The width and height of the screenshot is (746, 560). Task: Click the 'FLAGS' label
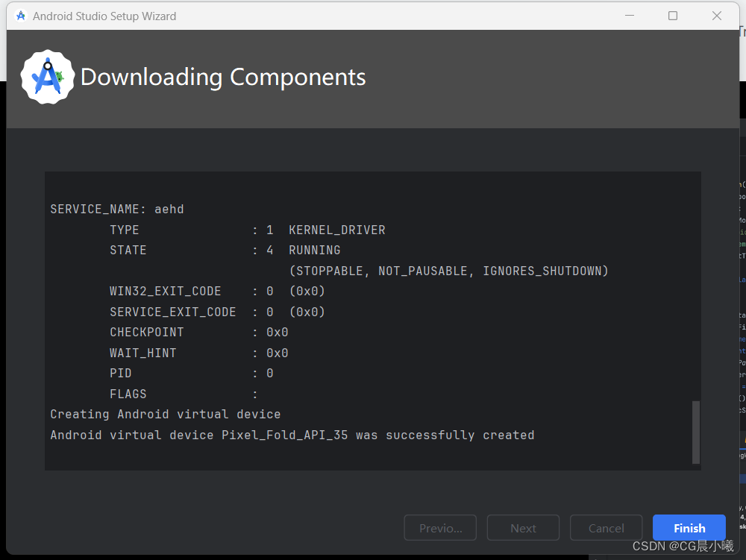pyautogui.click(x=128, y=394)
